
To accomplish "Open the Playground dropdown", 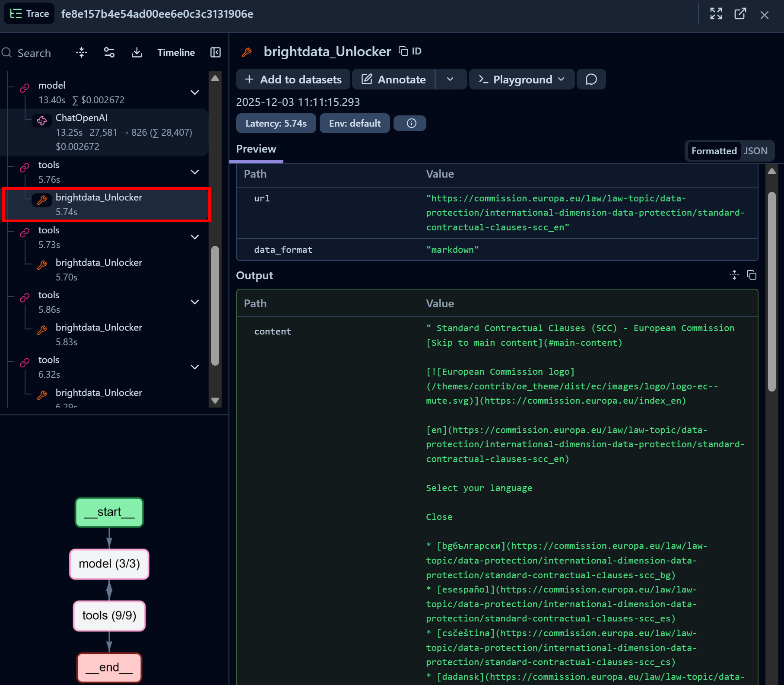I will click(x=521, y=79).
